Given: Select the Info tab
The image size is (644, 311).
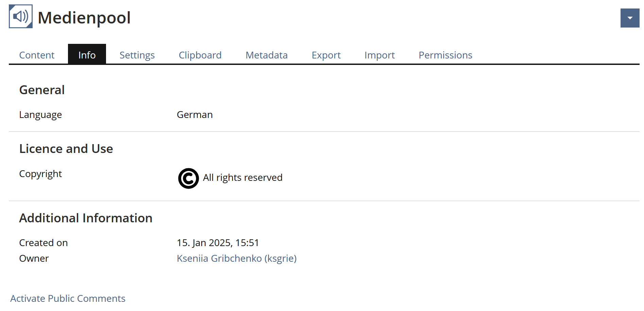Looking at the screenshot, I should coord(87,55).
